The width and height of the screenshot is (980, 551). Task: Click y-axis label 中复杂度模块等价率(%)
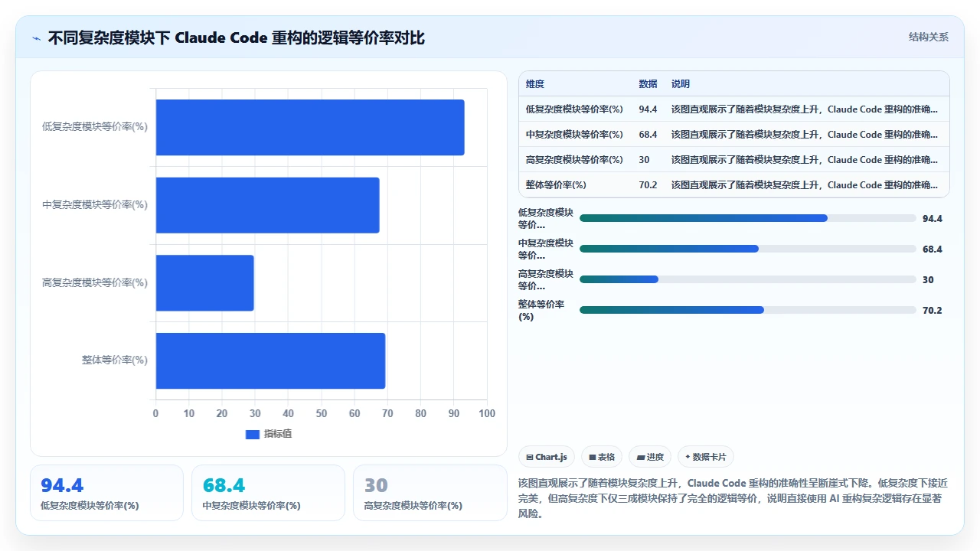click(x=95, y=205)
